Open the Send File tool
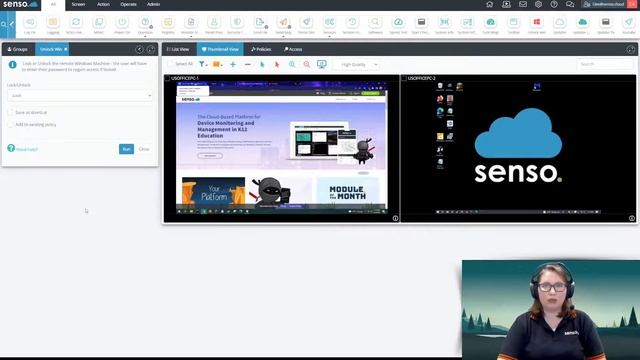Image resolution: width=640 pixels, height=360 pixels. [260, 24]
